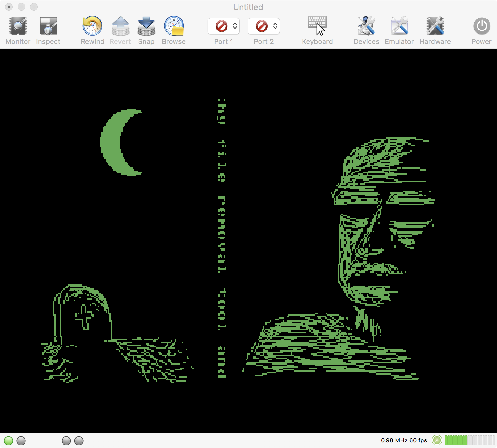Viewport: 497px width, 448px height.
Task: Click the emulated screen display
Action: (x=248, y=241)
